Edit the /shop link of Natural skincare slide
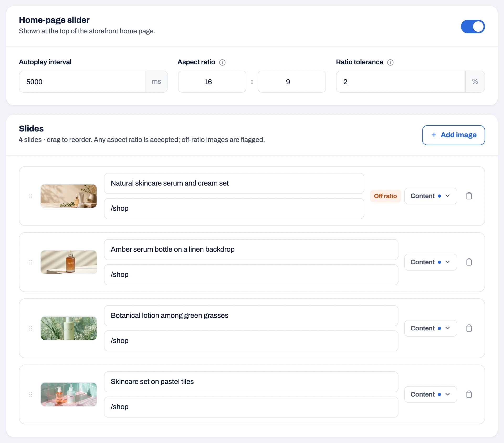504x443 pixels. [x=234, y=209]
